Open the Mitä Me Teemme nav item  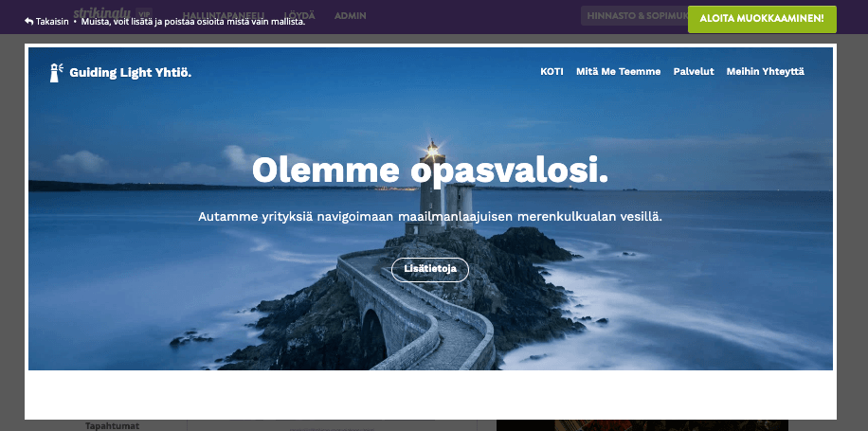pos(619,71)
